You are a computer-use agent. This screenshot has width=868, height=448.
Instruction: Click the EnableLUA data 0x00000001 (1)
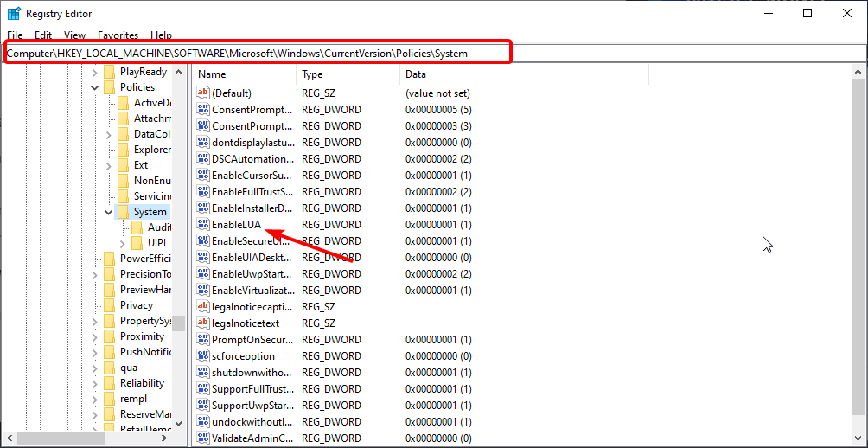pos(438,225)
